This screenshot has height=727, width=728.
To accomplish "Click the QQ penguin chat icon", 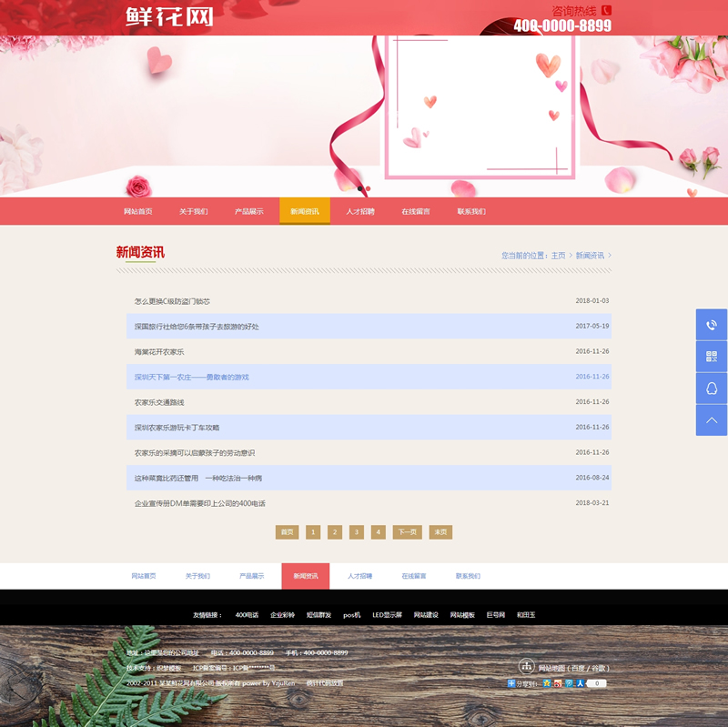I will click(712, 389).
